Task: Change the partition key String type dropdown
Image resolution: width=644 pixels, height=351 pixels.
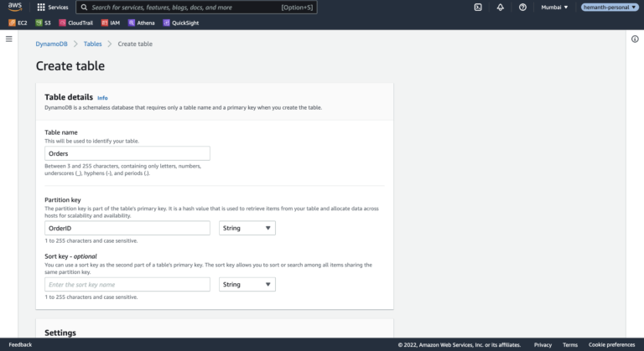Action: (247, 228)
